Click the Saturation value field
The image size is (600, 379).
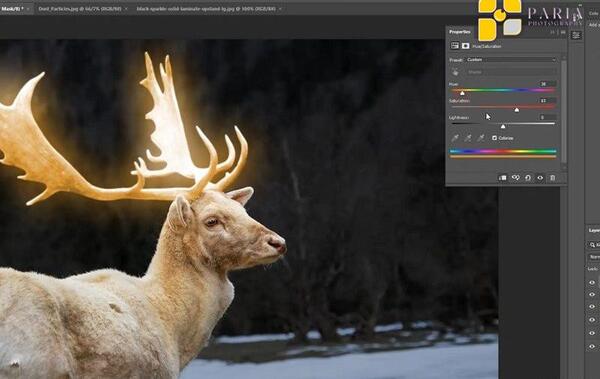(547, 100)
